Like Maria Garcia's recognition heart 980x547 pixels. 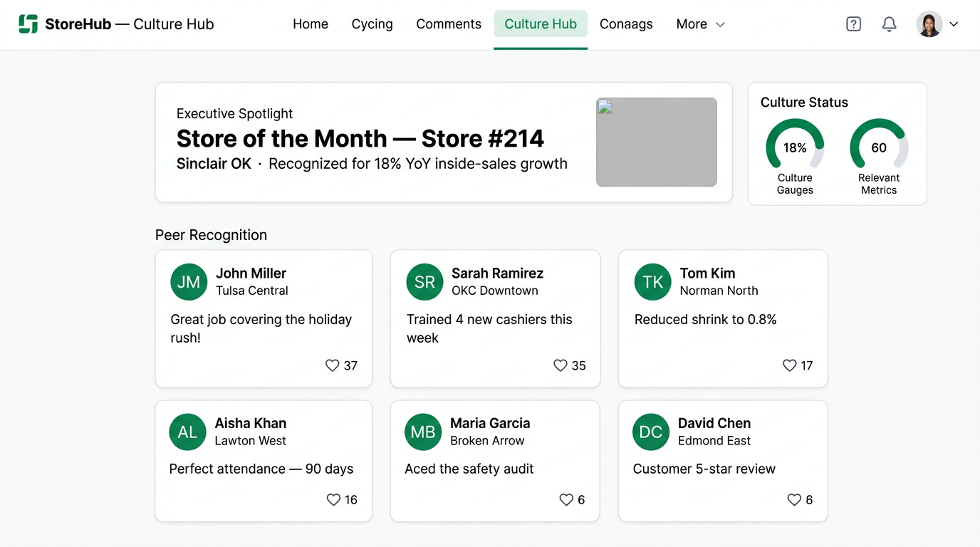click(x=566, y=500)
